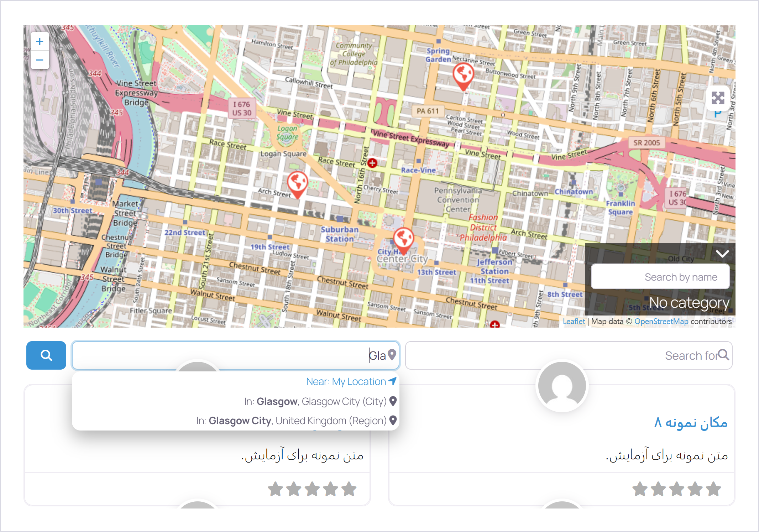
Task: Click the blue search button
Action: coord(46,355)
